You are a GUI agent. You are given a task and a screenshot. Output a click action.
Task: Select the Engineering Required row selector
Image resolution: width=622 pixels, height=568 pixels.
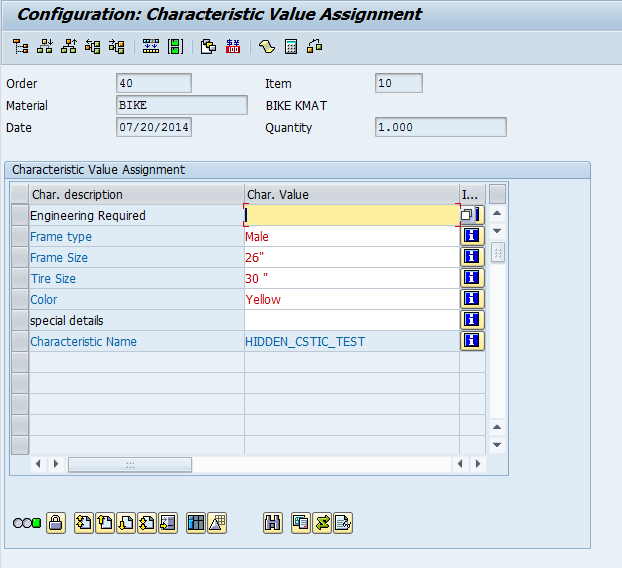[20, 215]
